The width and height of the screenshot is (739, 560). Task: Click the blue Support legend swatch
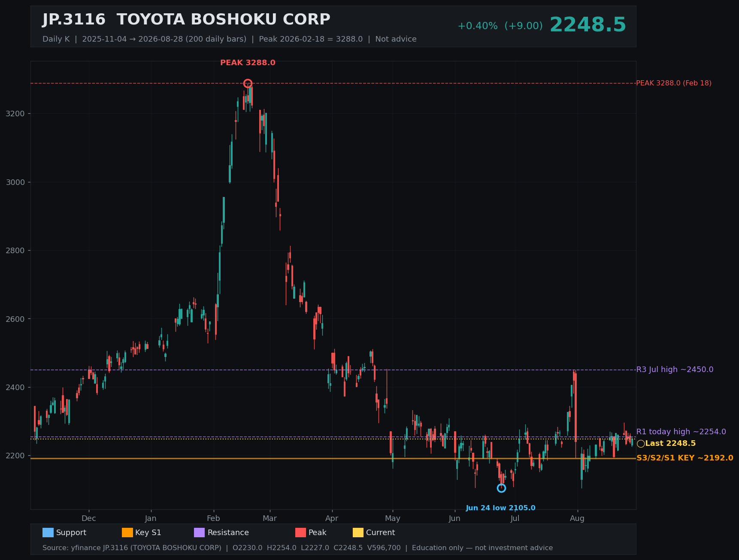point(48,533)
